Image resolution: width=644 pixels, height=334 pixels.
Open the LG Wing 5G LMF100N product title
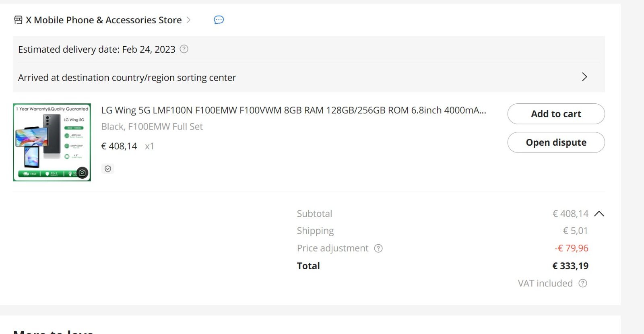tap(293, 110)
